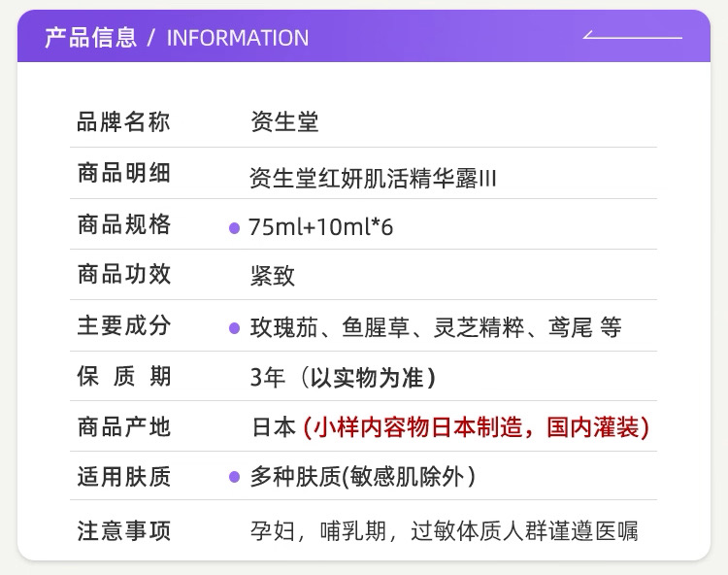Select the shelf life text 3年(以实物为准)
Viewport: 728px width, 575px height.
point(343,378)
